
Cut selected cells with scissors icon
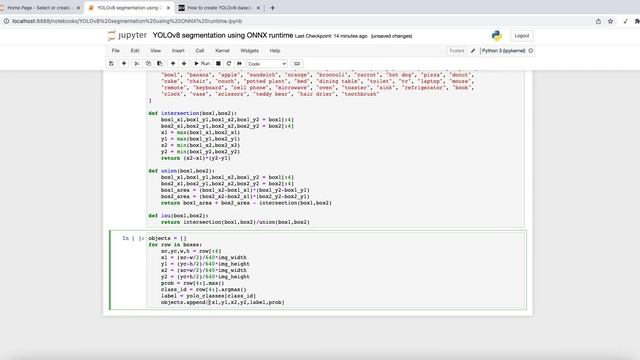pos(137,64)
